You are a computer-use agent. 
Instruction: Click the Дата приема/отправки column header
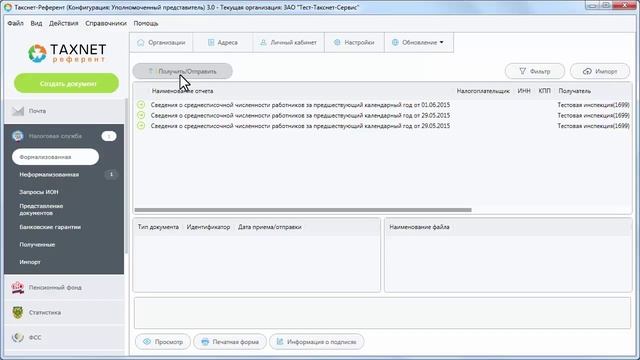click(269, 227)
